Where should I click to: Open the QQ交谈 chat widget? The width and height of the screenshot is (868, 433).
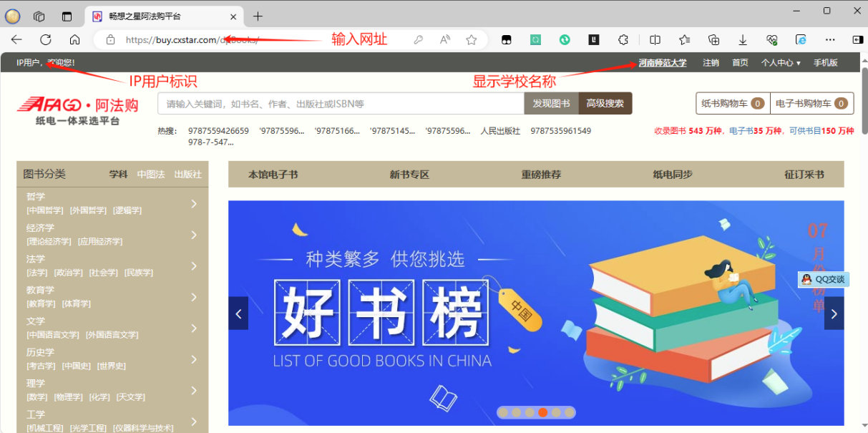[824, 279]
